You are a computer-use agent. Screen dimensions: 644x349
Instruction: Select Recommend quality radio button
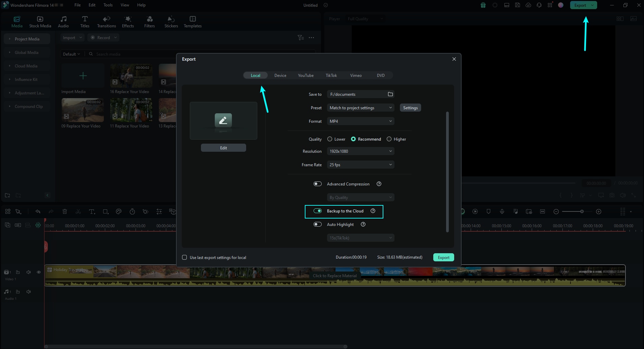point(353,139)
